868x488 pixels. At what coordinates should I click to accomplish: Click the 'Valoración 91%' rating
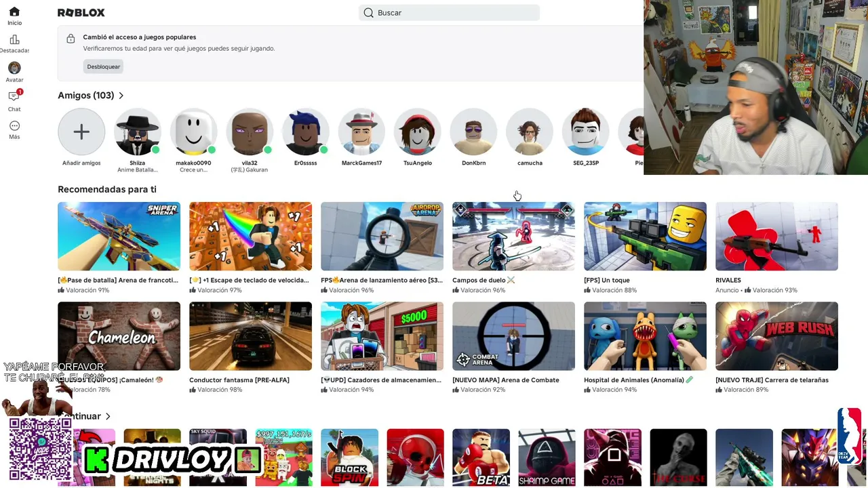tap(83, 290)
